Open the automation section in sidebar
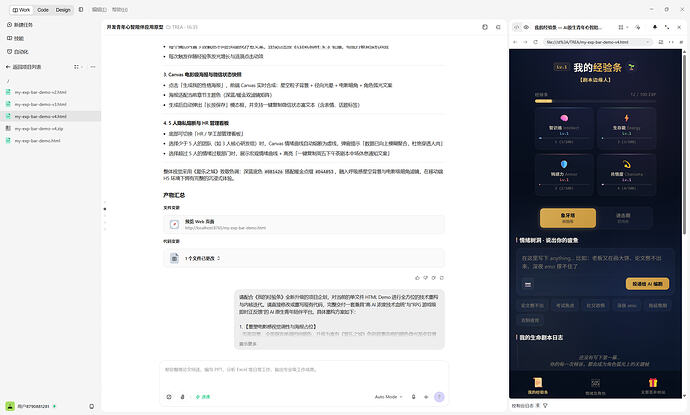The width and height of the screenshot is (690, 415). (18, 51)
